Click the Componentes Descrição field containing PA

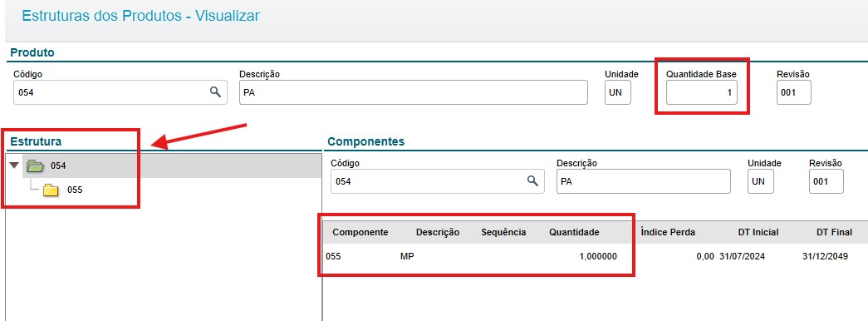tap(643, 180)
